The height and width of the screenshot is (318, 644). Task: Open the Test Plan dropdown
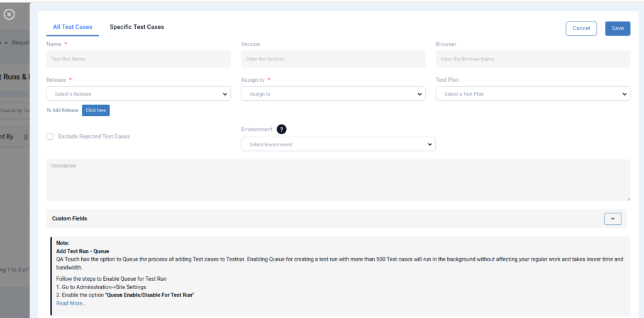532,94
